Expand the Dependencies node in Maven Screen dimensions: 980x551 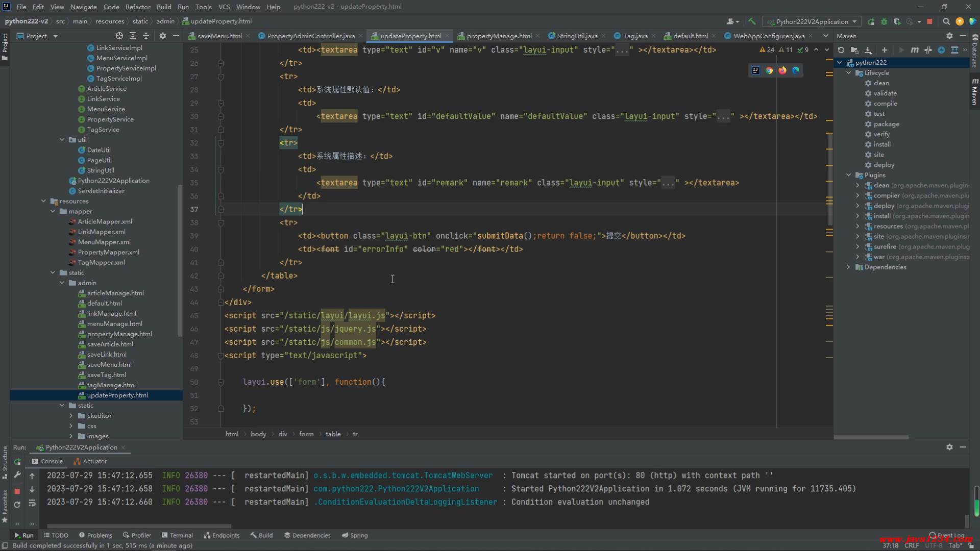pos(849,267)
